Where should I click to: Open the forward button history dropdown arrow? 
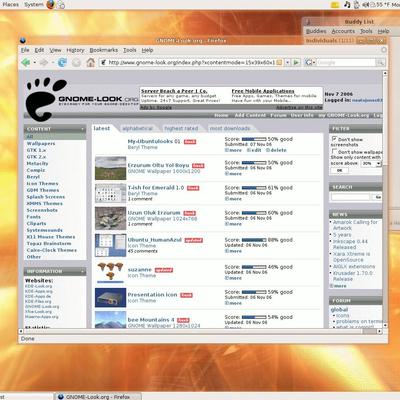pos(52,62)
